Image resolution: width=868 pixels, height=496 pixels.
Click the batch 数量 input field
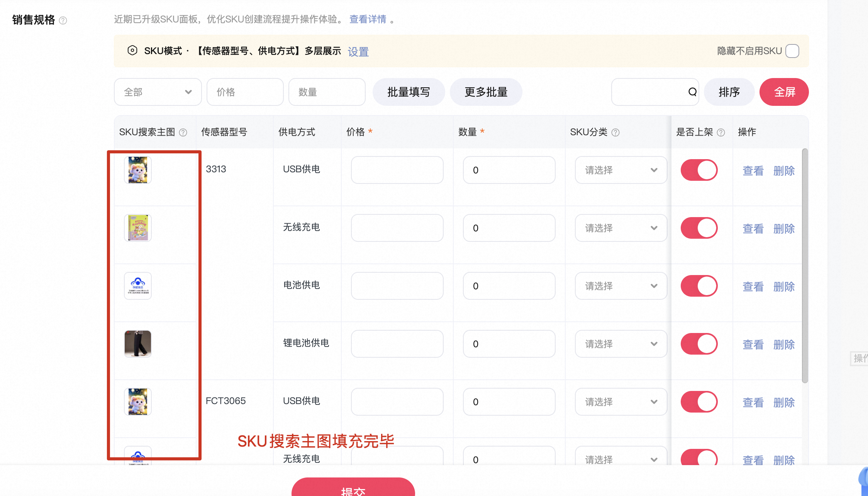pyautogui.click(x=327, y=92)
